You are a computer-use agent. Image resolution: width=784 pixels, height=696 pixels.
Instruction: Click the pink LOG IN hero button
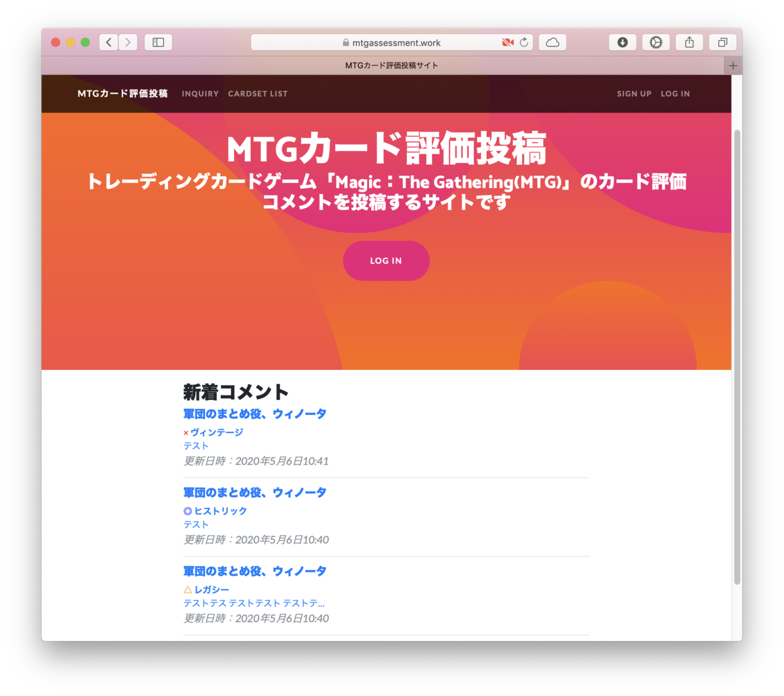(386, 261)
